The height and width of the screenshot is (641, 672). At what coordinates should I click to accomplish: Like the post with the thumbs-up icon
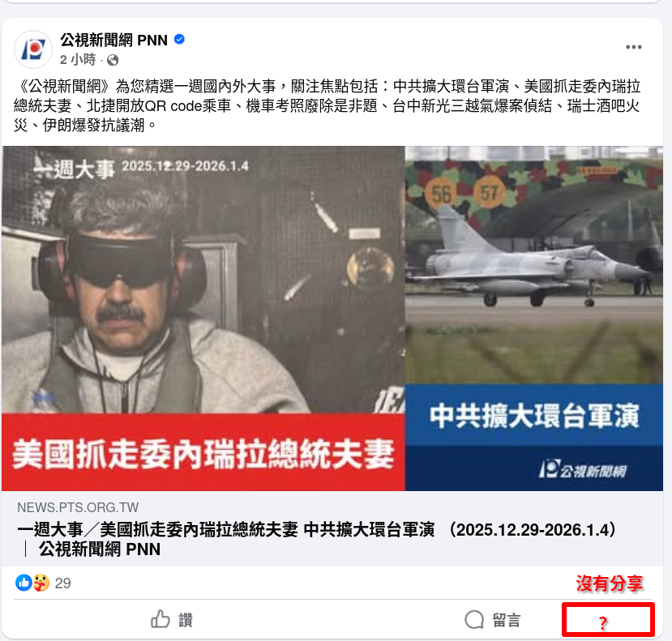(161, 619)
